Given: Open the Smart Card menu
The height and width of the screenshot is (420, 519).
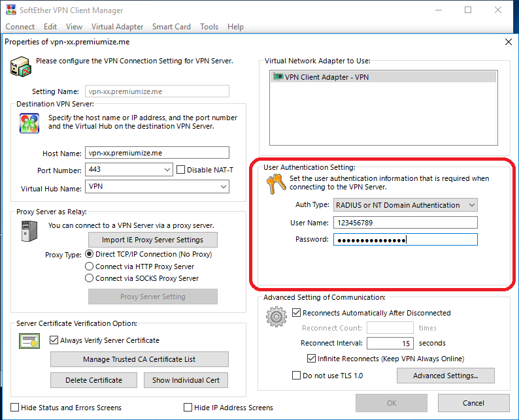Looking at the screenshot, I should tap(171, 27).
